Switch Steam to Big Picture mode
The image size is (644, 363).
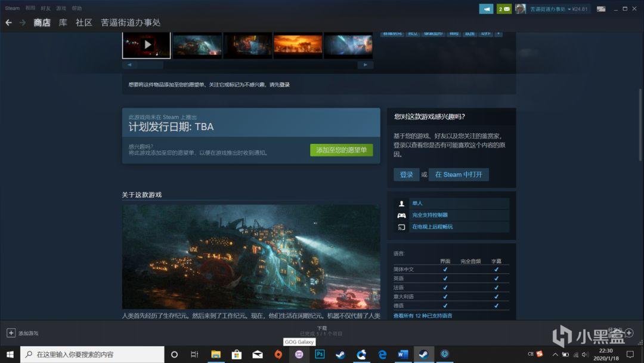point(601,8)
